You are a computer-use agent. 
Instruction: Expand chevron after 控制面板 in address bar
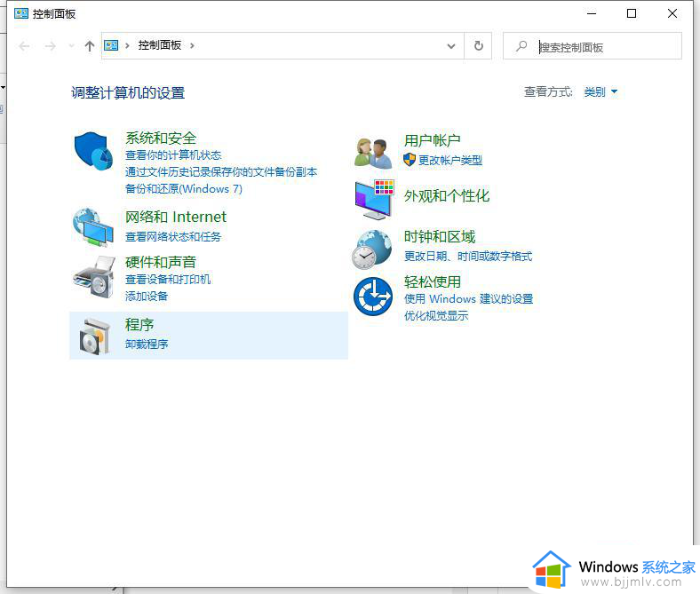[192, 45]
